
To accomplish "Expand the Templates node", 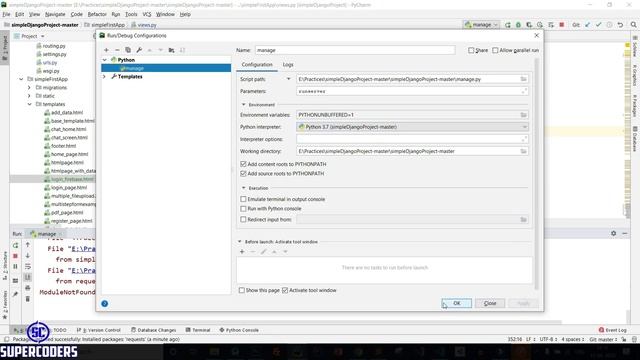I will (x=104, y=76).
